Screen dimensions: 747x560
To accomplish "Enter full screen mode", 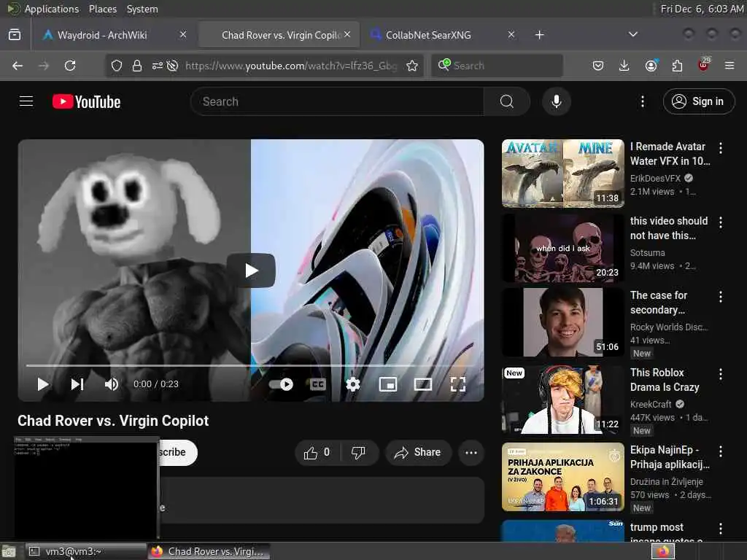I will coord(458,384).
